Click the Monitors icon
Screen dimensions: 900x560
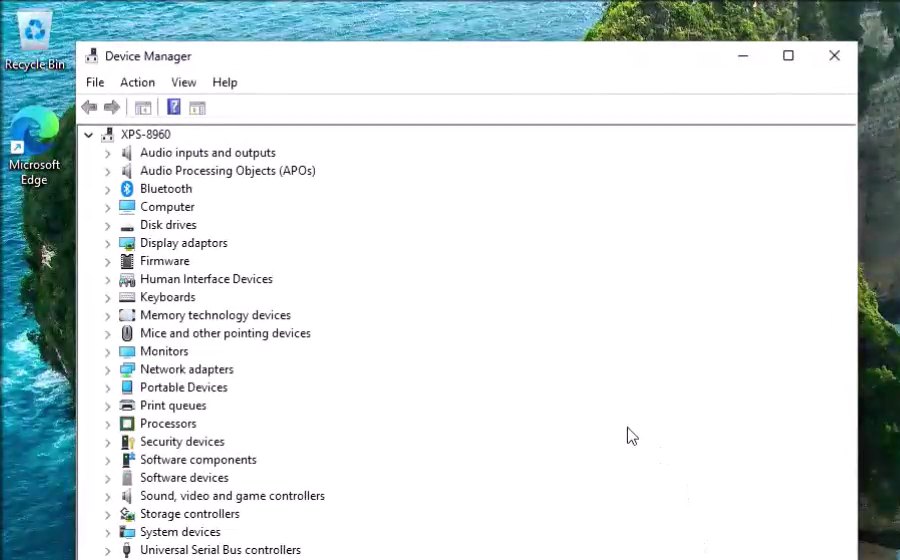coord(127,351)
